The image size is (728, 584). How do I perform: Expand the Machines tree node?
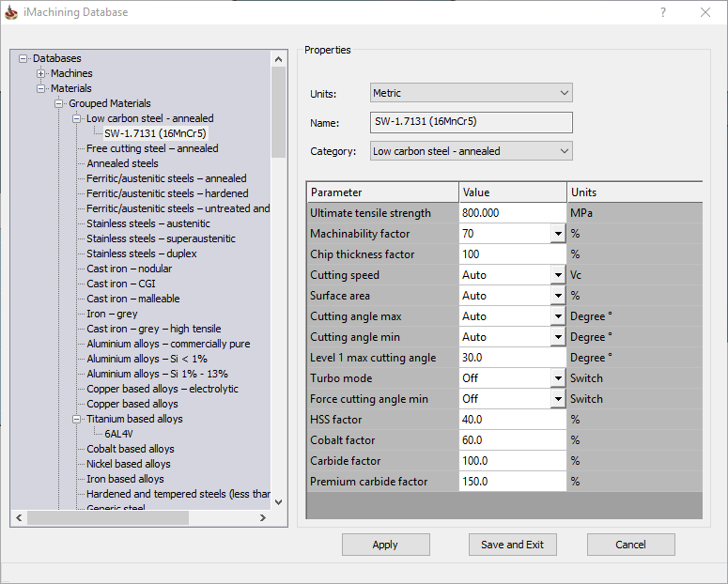tap(40, 73)
